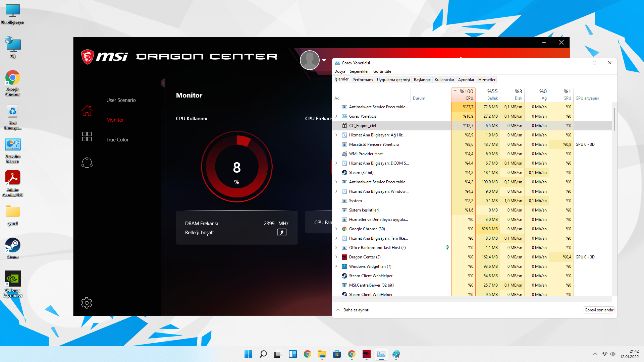Select True Color in sidebar
This screenshot has width=644, height=362.
(x=117, y=140)
